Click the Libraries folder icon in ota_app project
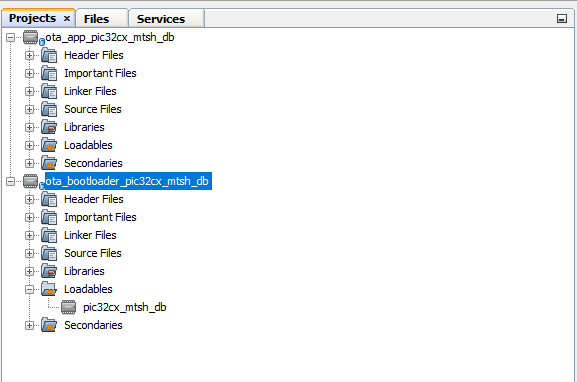This screenshot has height=382, width=577. click(49, 127)
